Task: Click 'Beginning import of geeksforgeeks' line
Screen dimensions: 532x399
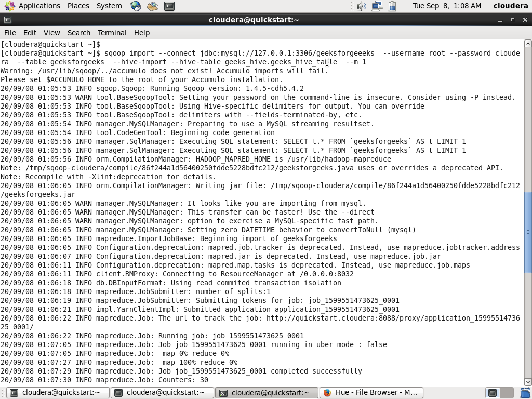Action: (169, 239)
